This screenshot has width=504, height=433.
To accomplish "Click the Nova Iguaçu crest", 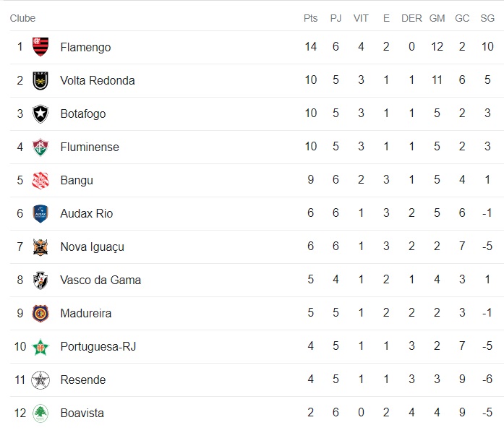I will point(40,246).
